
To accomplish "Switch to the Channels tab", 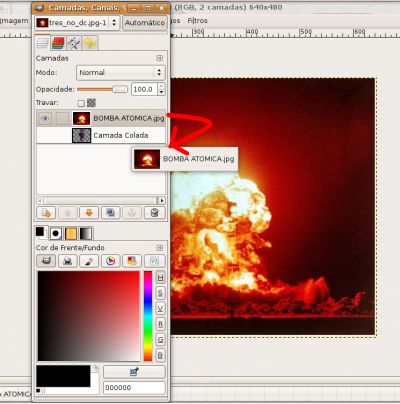I will click(x=58, y=43).
